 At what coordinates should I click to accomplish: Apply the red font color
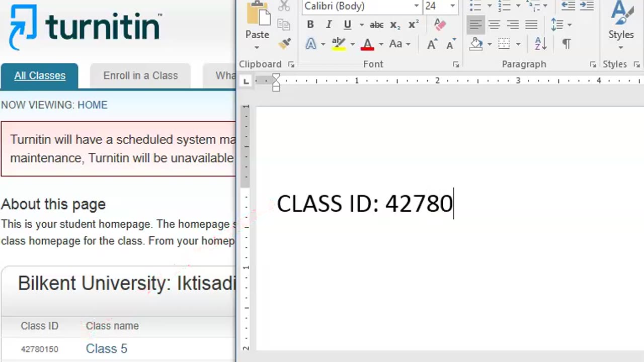[367, 44]
